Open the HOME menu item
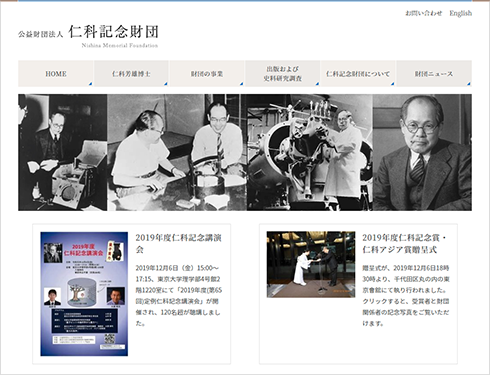490x375 pixels. (56, 74)
